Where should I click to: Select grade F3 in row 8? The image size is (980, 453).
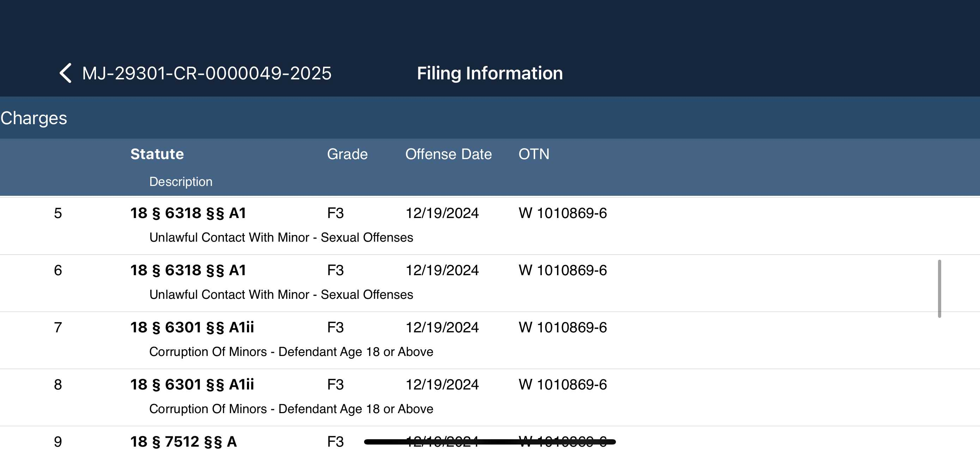click(x=335, y=385)
